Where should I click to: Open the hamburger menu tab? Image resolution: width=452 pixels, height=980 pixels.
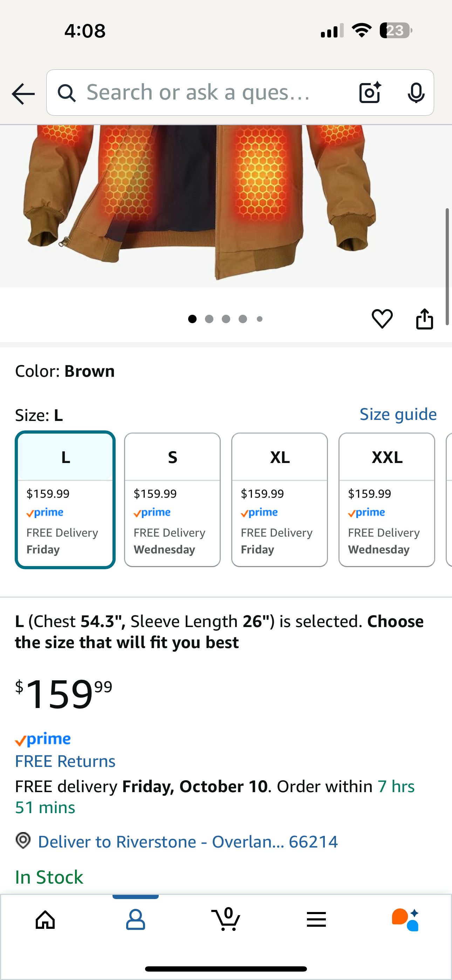pos(316,920)
